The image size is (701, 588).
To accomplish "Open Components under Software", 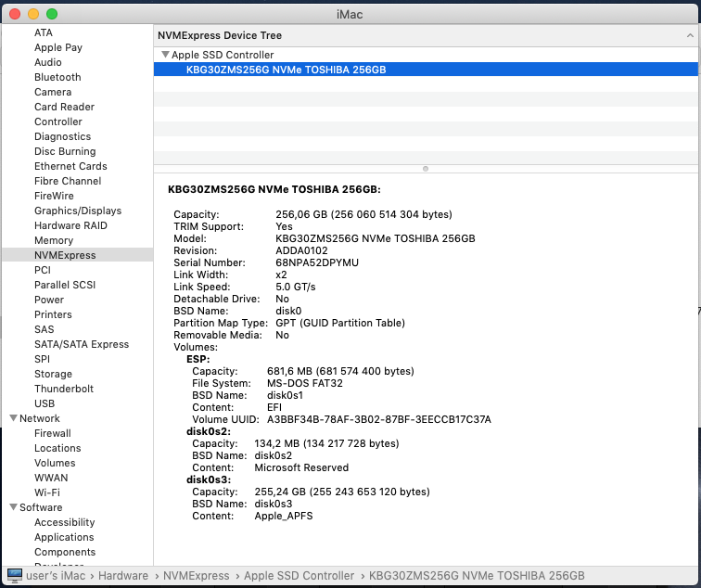I will pyautogui.click(x=65, y=551).
